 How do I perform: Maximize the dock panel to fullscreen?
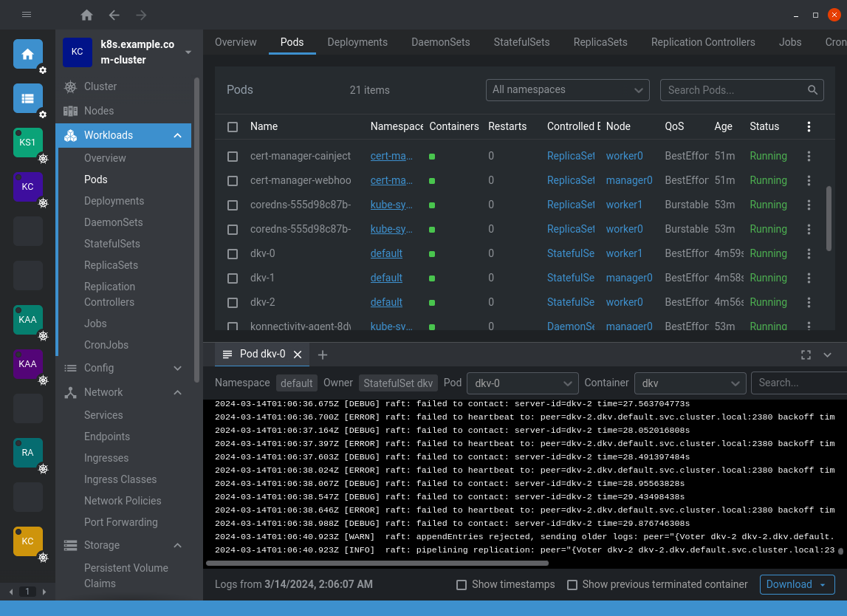coord(806,355)
